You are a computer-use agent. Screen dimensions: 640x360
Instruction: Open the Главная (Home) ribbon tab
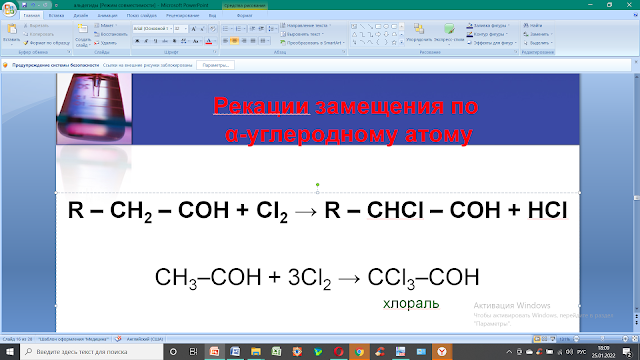tap(31, 16)
